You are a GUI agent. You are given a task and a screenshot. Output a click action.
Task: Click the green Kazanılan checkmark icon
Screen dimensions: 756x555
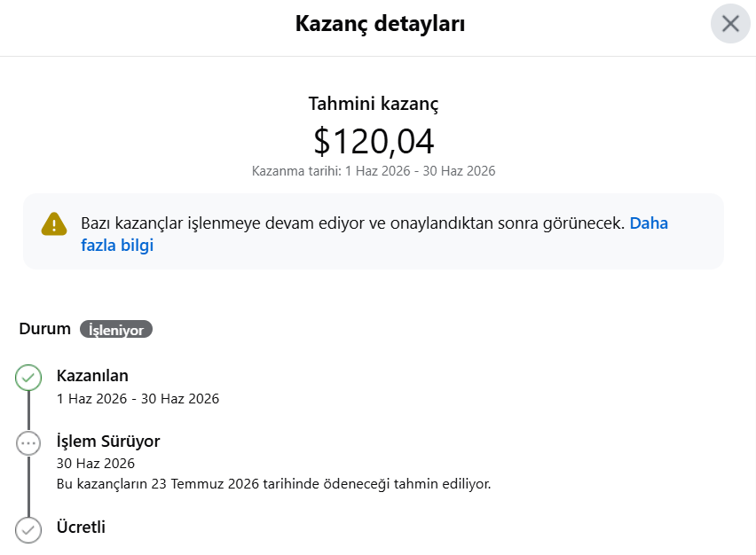point(28,377)
